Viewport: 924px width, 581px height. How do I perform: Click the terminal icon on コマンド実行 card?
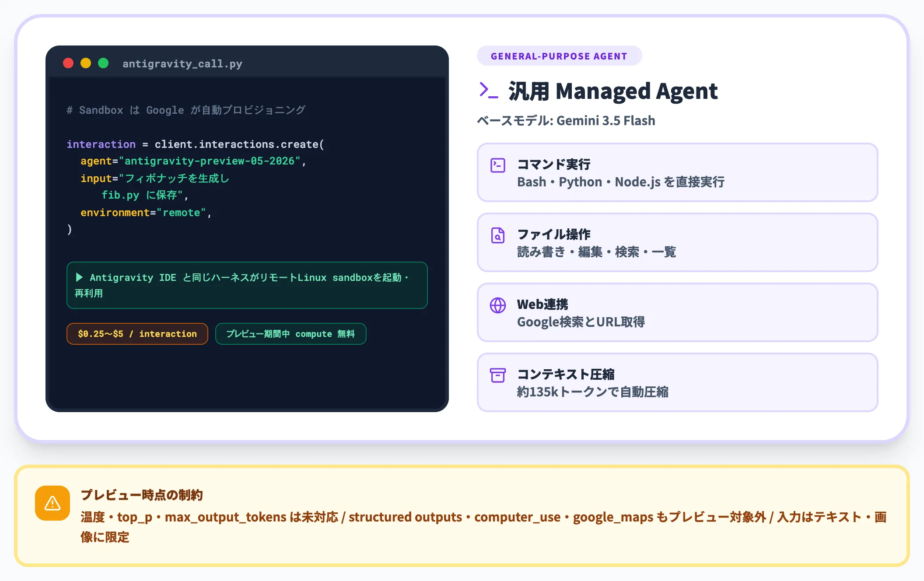click(498, 165)
